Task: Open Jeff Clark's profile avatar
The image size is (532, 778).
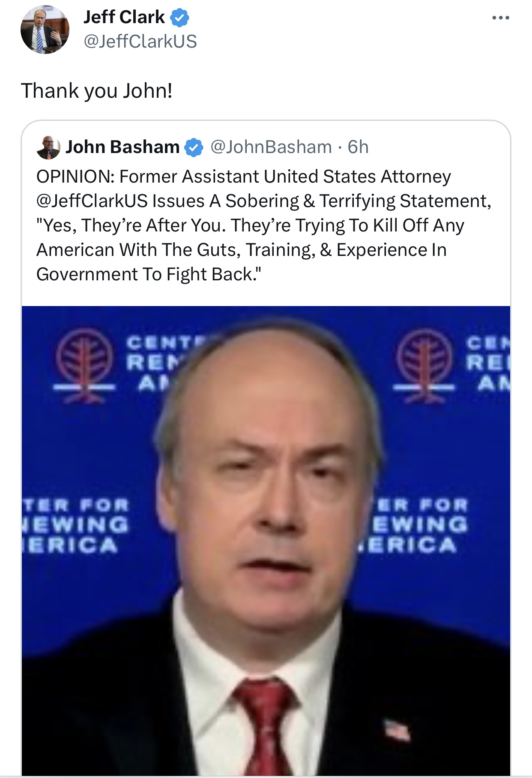Action: pyautogui.click(x=45, y=30)
